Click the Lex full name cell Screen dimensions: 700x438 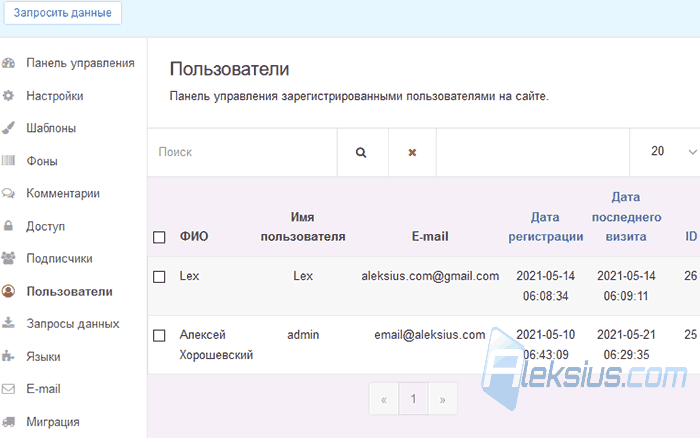189,276
